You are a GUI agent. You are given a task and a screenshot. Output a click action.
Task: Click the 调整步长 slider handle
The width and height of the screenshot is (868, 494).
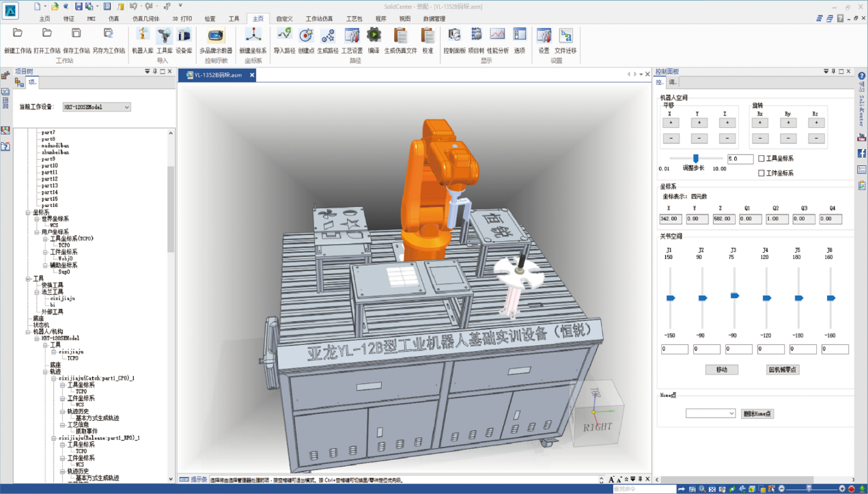click(x=695, y=159)
